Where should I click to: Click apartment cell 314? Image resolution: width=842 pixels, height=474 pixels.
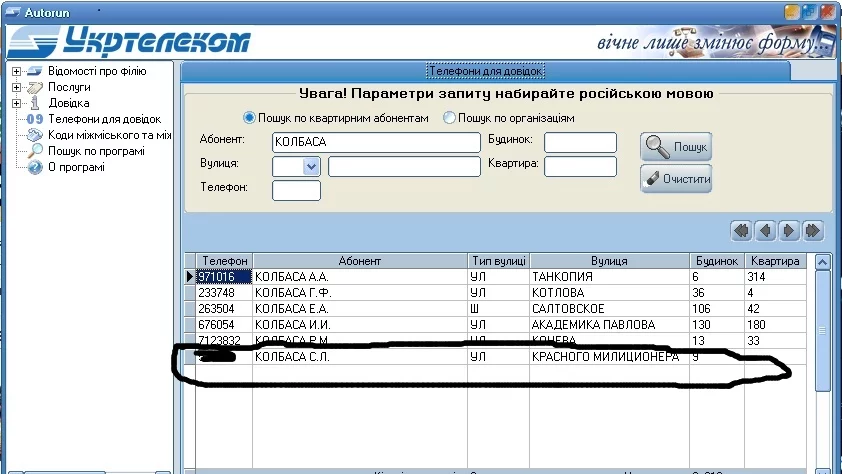pyautogui.click(x=775, y=276)
